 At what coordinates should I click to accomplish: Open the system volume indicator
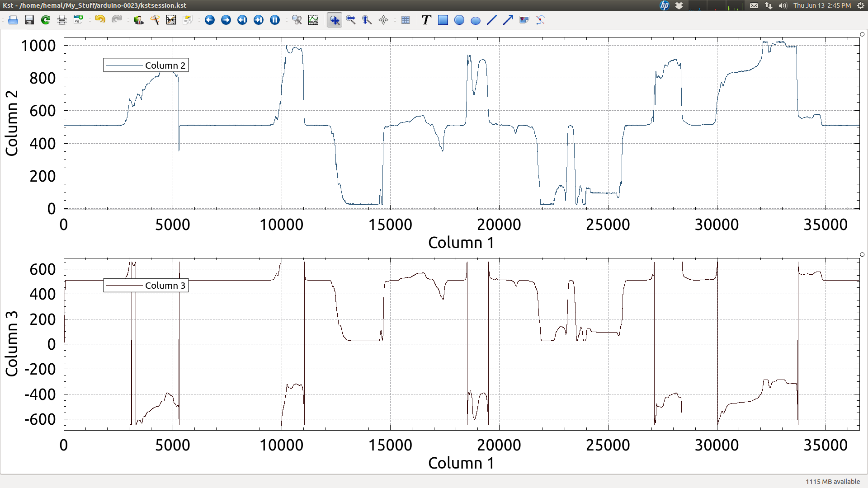pos(783,5)
